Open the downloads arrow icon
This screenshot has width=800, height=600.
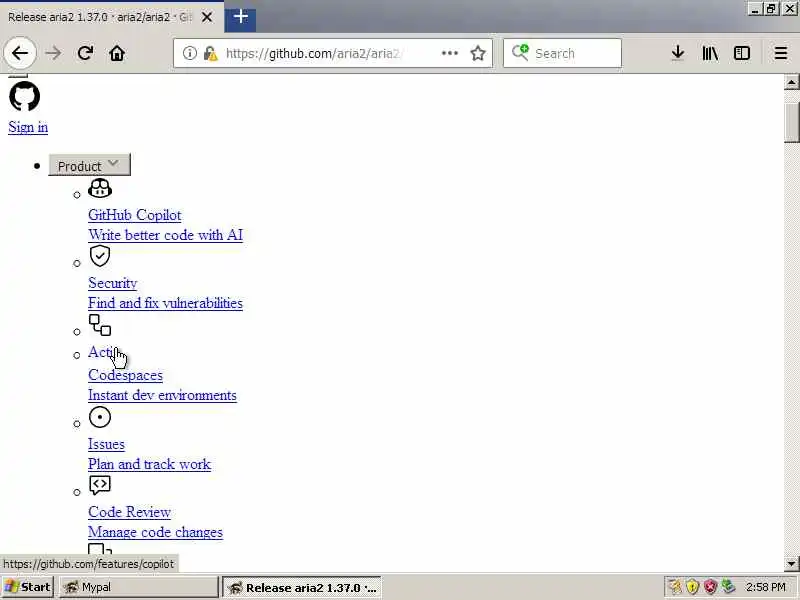(x=678, y=53)
